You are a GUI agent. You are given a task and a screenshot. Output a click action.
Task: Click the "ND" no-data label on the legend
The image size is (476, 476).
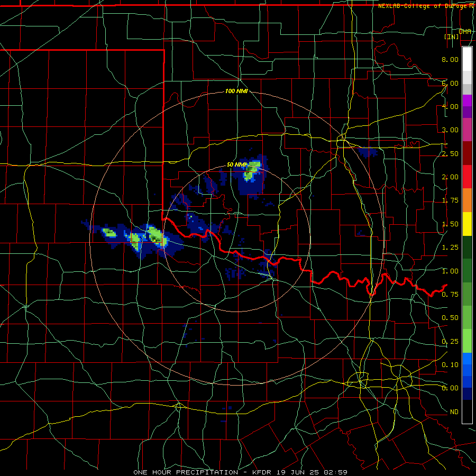coord(454,412)
